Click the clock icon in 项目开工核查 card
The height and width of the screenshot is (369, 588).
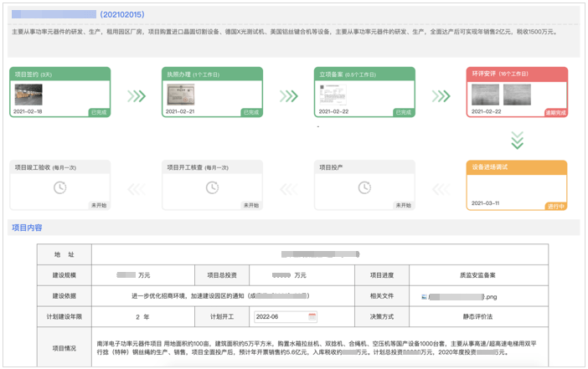pyautogui.click(x=212, y=187)
